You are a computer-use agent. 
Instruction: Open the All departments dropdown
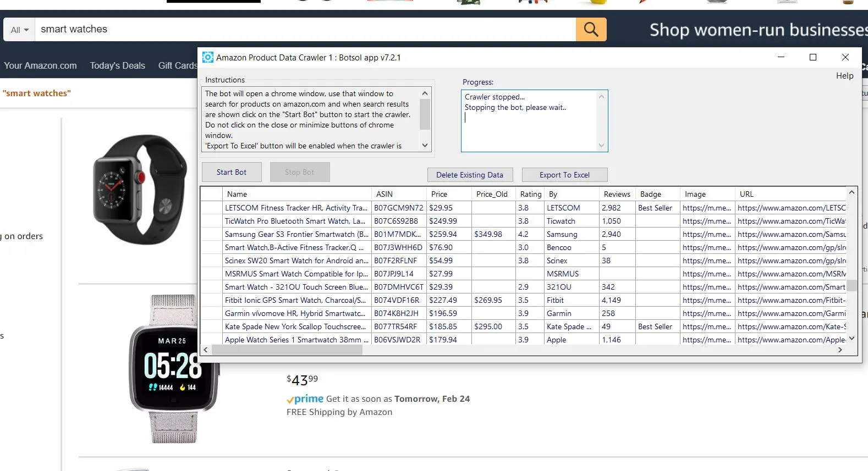point(19,30)
